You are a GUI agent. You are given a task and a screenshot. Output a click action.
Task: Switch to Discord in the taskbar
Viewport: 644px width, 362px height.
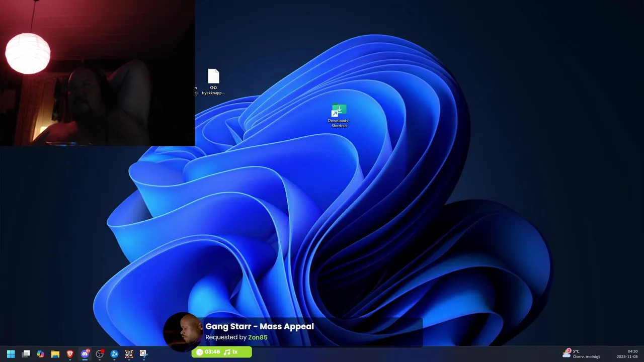85,354
